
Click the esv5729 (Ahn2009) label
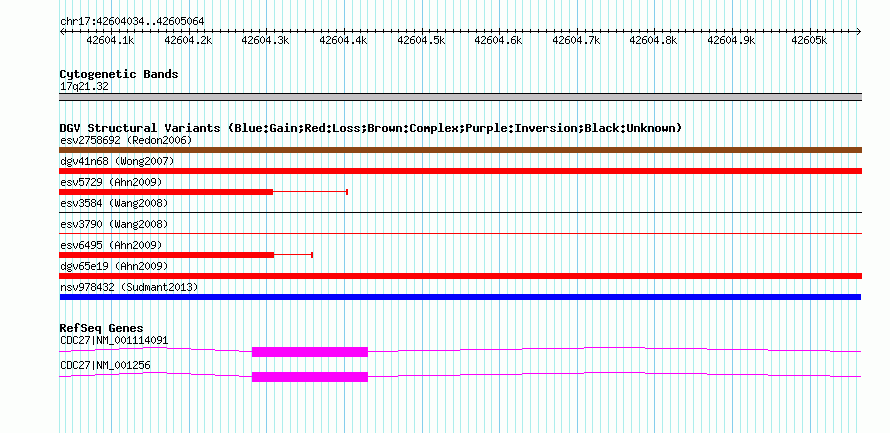[111, 182]
